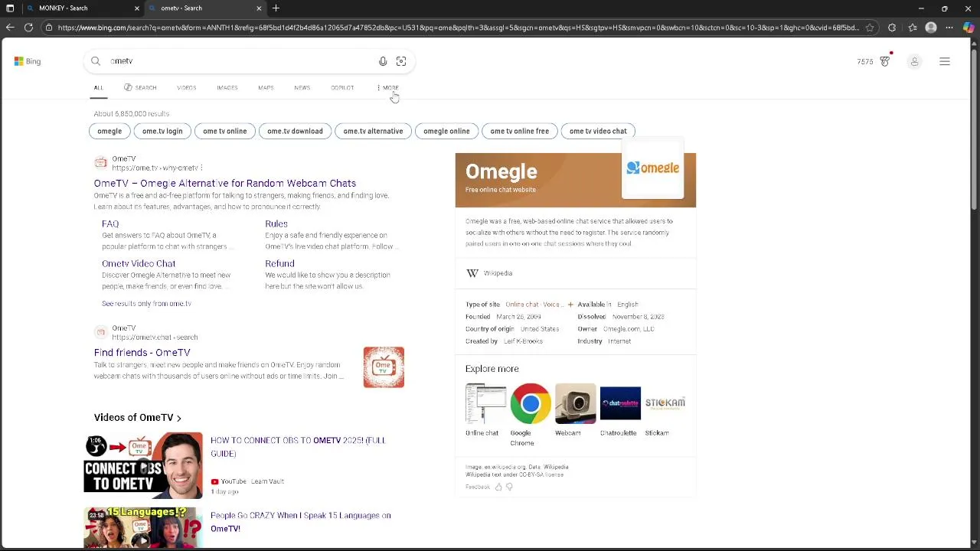Open a new tab with the plus icon
This screenshot has height=551, width=980.
pyautogui.click(x=276, y=8)
